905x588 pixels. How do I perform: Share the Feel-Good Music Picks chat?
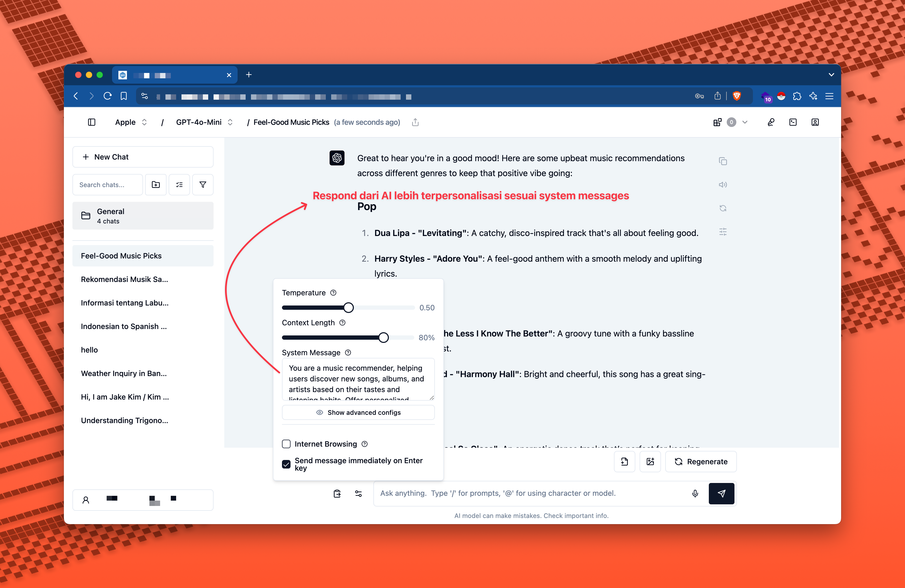(x=415, y=122)
